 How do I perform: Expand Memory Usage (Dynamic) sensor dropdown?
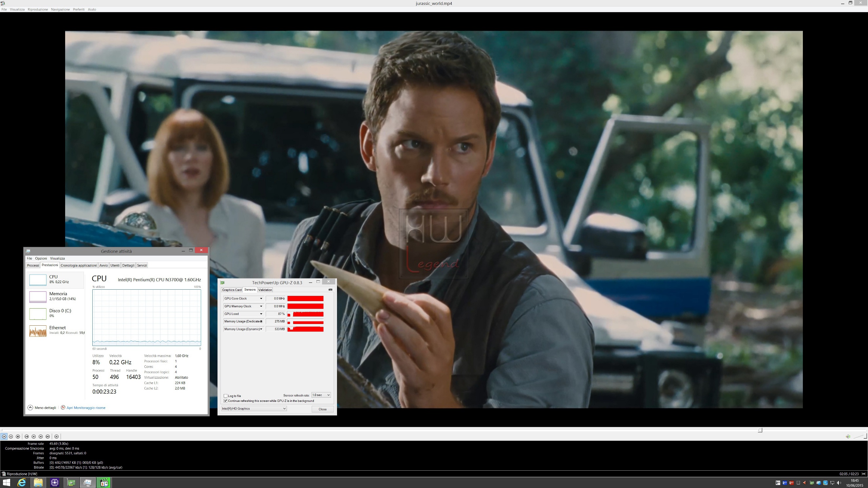point(261,329)
